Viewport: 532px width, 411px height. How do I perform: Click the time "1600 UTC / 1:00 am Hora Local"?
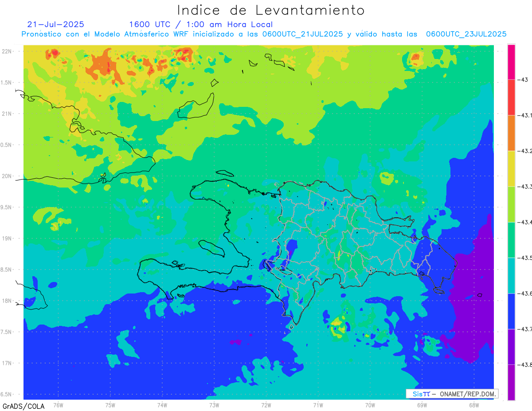(x=201, y=24)
